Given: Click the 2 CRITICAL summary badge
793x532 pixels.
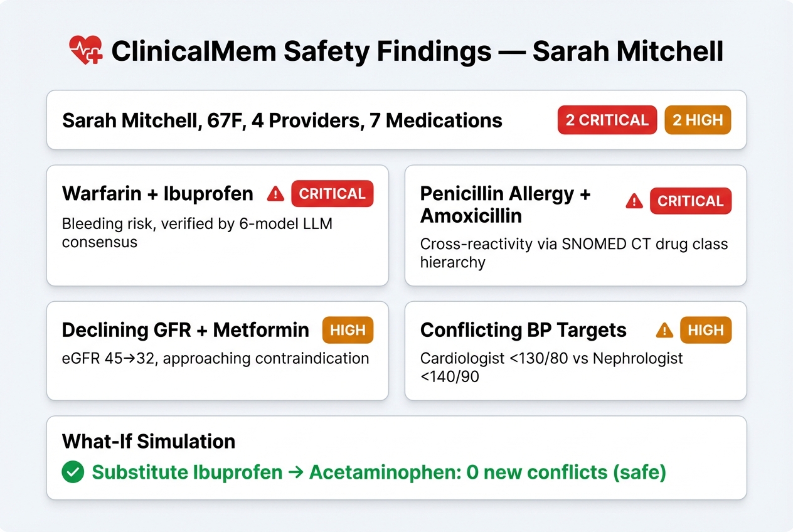Looking at the screenshot, I should coord(607,120).
